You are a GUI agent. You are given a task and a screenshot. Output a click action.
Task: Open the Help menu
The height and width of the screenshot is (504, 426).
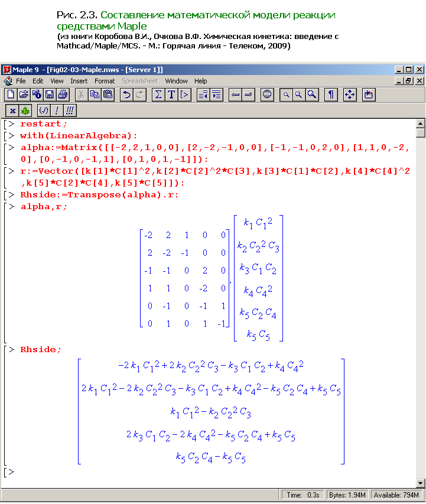pyautogui.click(x=201, y=81)
